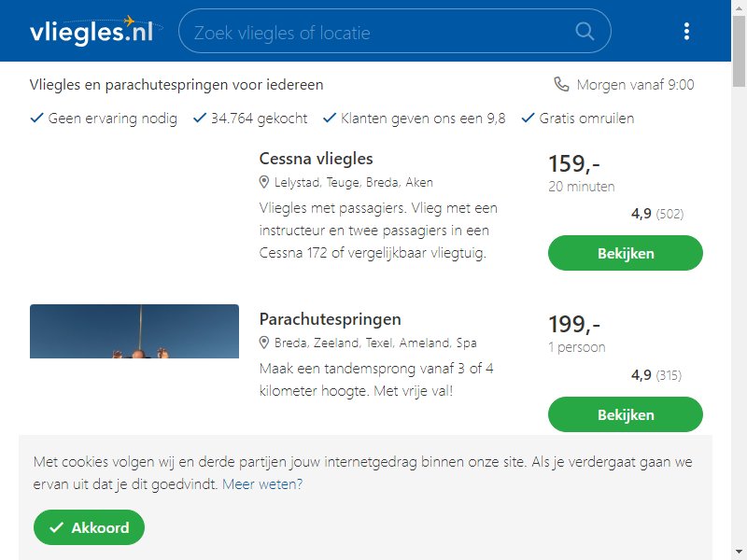
Task: Open the Meer weten? cookie link
Action: tap(262, 484)
